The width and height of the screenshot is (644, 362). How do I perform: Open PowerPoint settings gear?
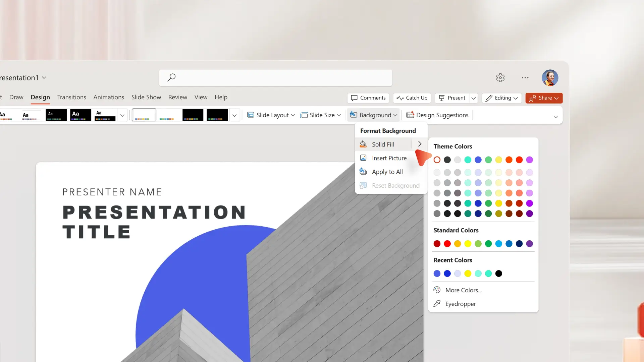pyautogui.click(x=500, y=77)
